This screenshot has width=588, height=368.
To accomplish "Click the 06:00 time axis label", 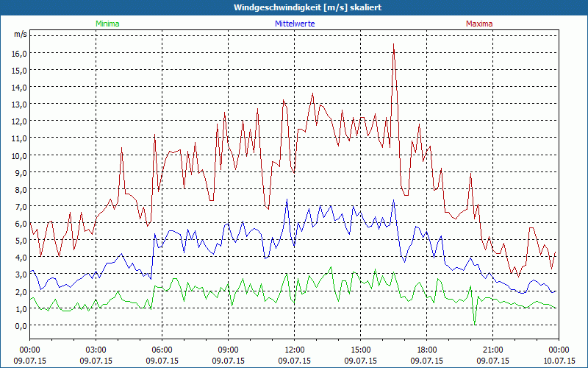I will tap(162, 350).
